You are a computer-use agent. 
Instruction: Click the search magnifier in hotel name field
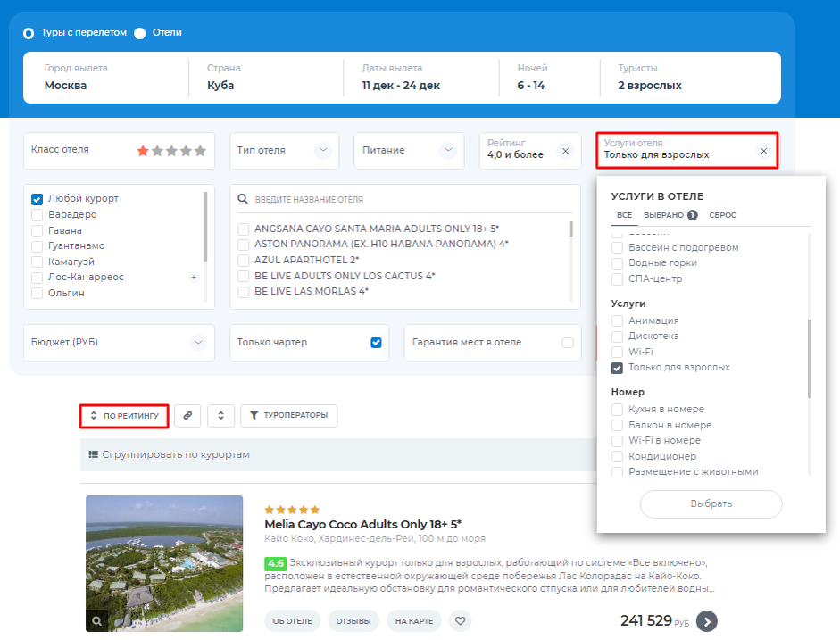243,199
